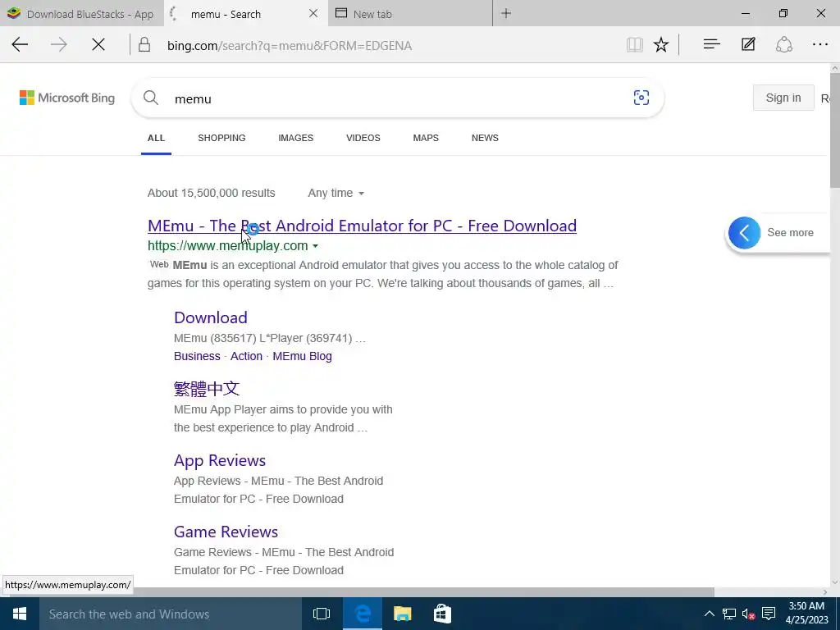Image resolution: width=840 pixels, height=630 pixels.
Task: Click the Bing search box containing memu
Action: click(396, 98)
